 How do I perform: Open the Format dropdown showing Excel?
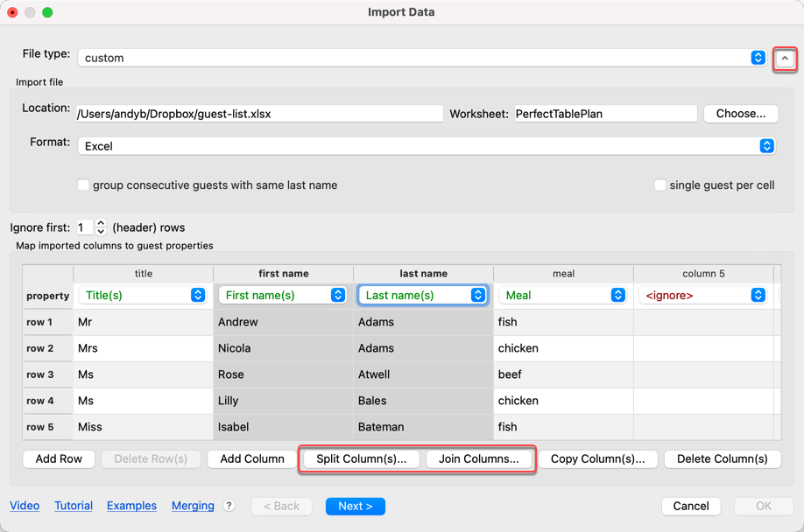[426, 146]
